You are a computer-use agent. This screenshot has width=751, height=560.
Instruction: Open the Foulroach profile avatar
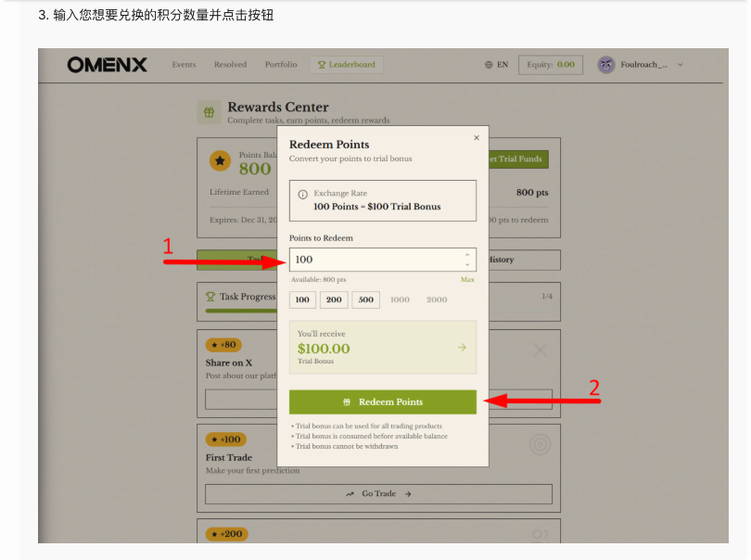pyautogui.click(x=605, y=65)
